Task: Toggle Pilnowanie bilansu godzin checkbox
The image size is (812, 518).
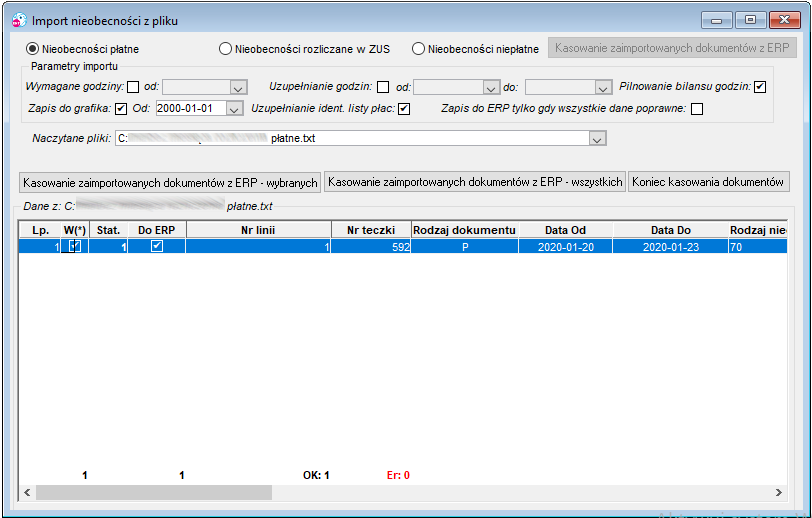Action: click(x=760, y=87)
